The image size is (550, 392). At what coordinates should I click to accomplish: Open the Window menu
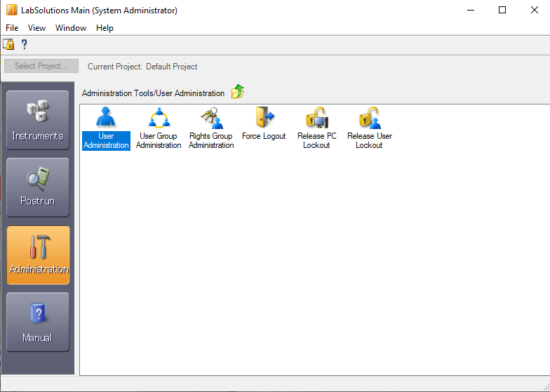click(x=71, y=28)
